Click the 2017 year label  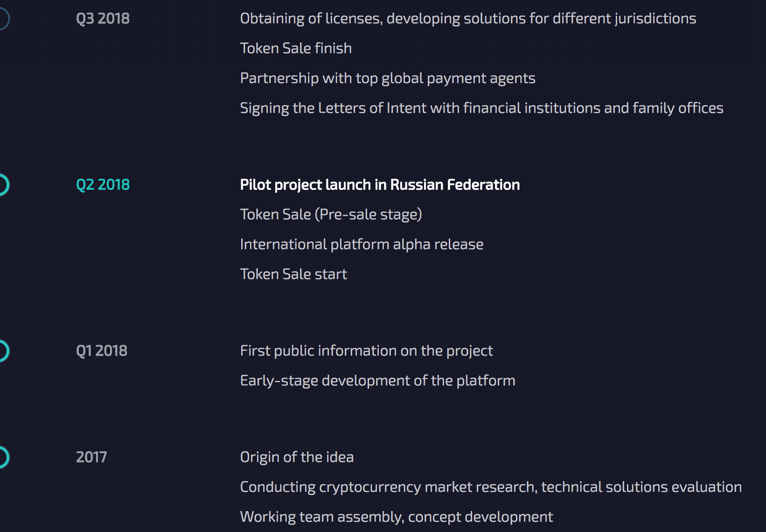pos(91,457)
